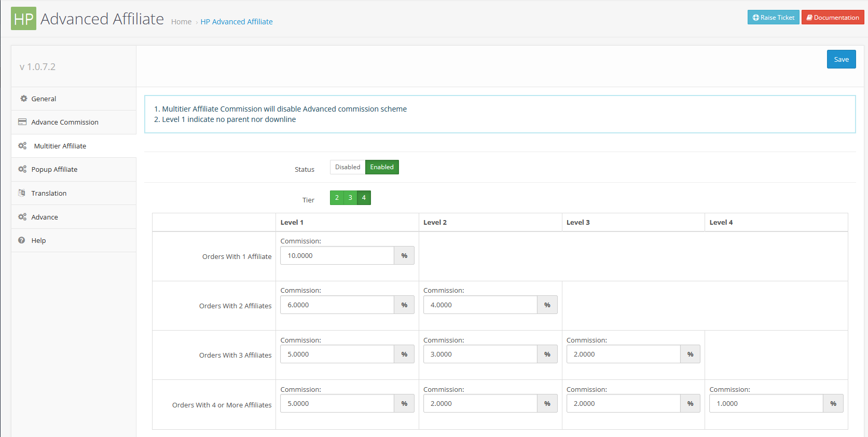The height and width of the screenshot is (437, 868).
Task: Set Status to Disabled
Action: [347, 167]
